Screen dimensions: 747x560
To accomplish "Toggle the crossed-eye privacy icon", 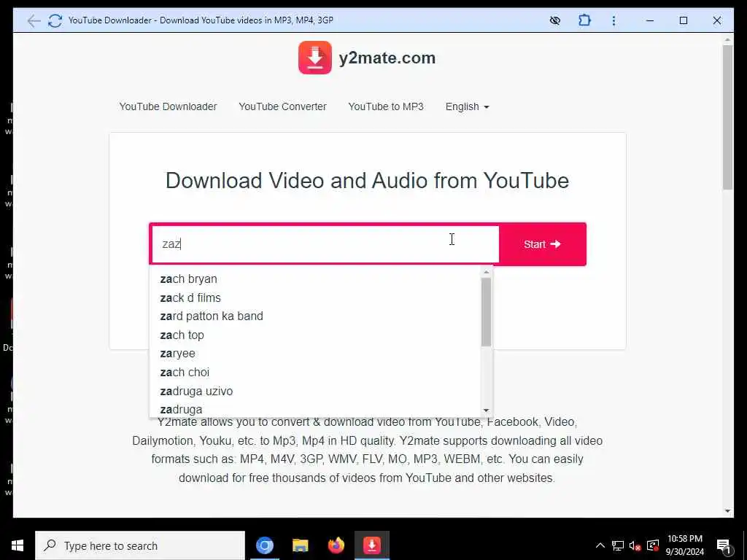I will (x=555, y=20).
